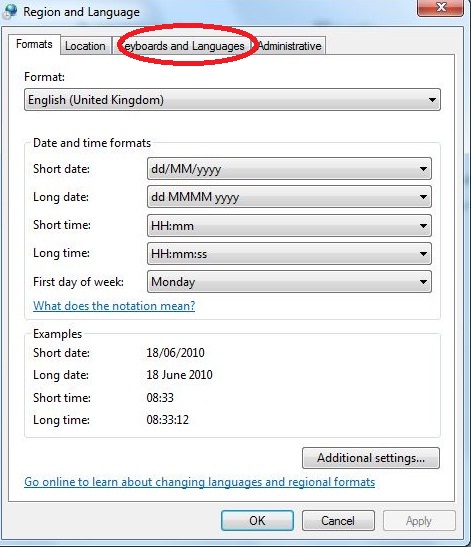The image size is (471, 547).
Task: Select the example long date 18 June 2010
Action: [179, 375]
